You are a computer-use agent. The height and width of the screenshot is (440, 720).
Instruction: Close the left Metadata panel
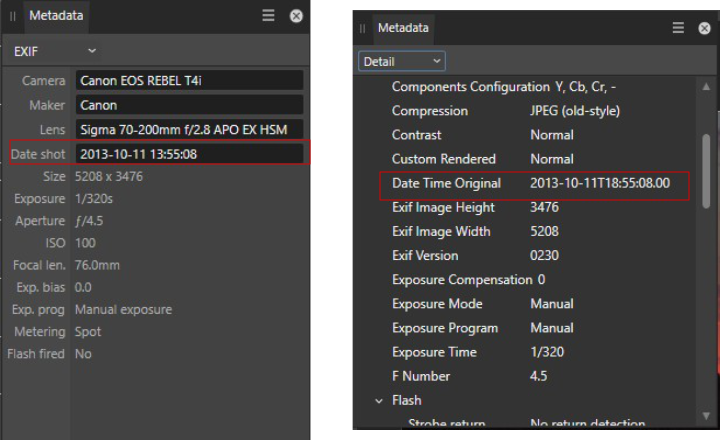[296, 16]
